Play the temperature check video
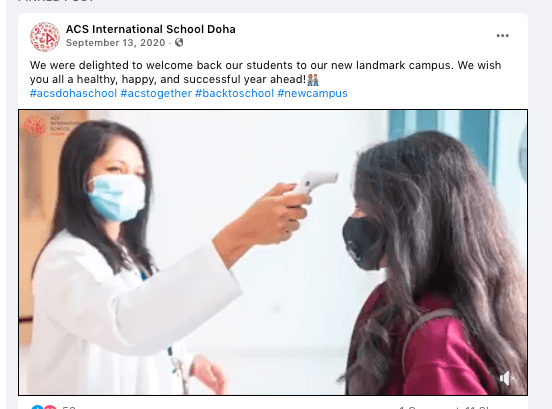 [273, 252]
